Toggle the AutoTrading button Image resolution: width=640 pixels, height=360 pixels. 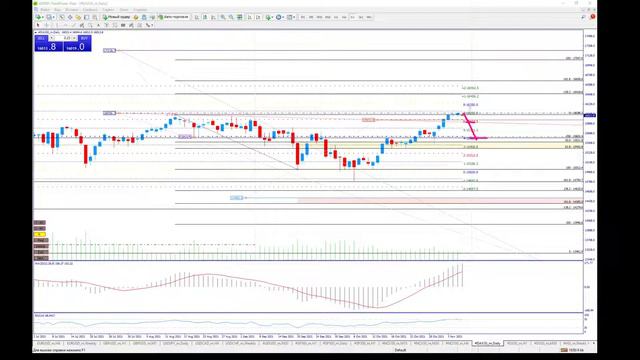tap(173, 17)
